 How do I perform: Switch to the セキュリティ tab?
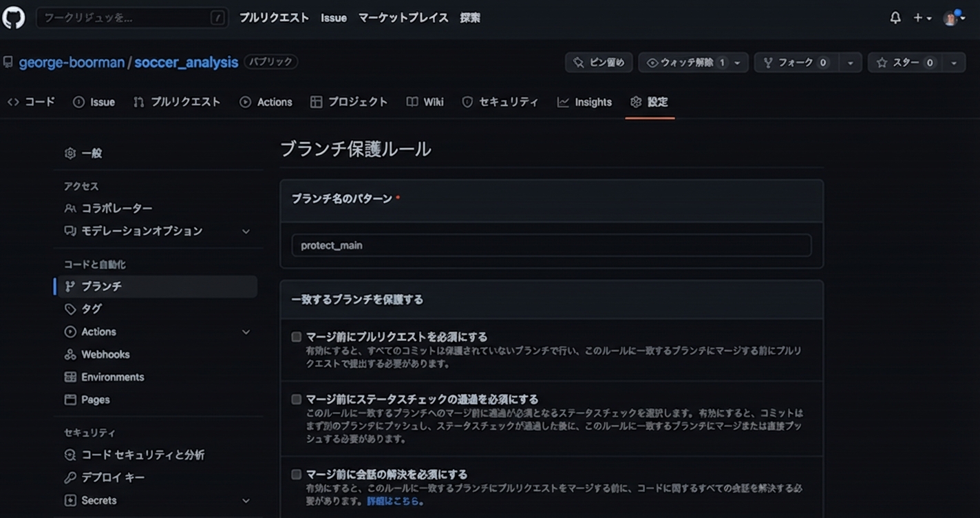500,102
